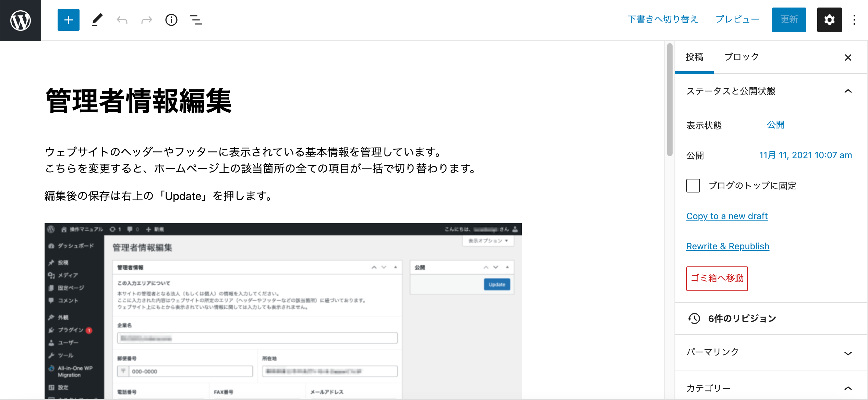Click the 更新 update button
This screenshot has height=400, width=868.
789,20
